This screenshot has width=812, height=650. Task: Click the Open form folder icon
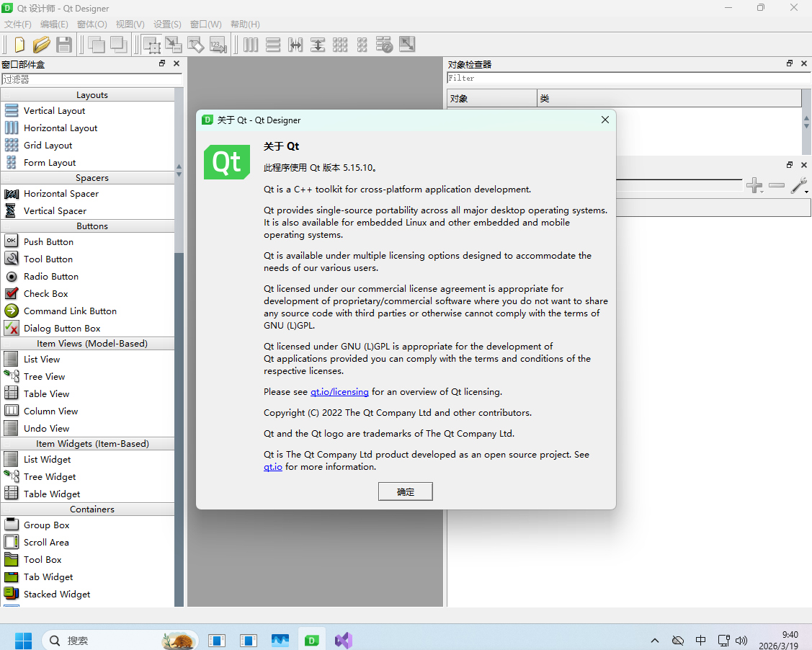tap(42, 45)
